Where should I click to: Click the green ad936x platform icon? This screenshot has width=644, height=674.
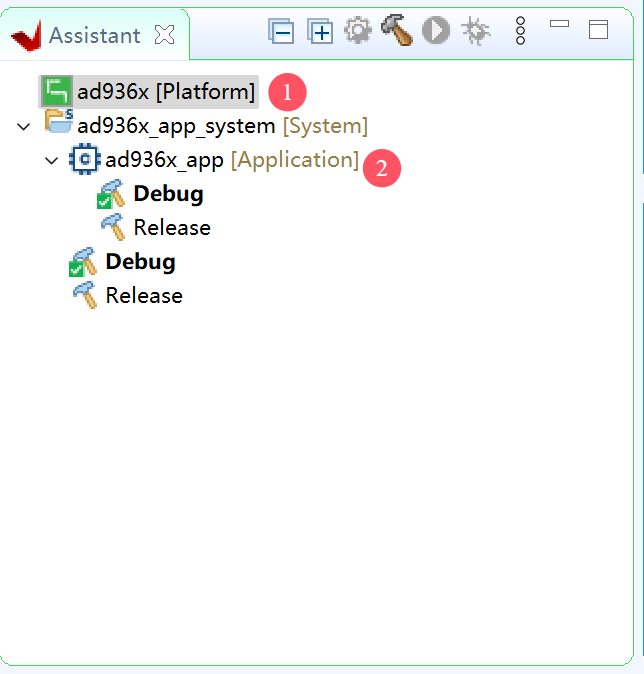[56, 92]
